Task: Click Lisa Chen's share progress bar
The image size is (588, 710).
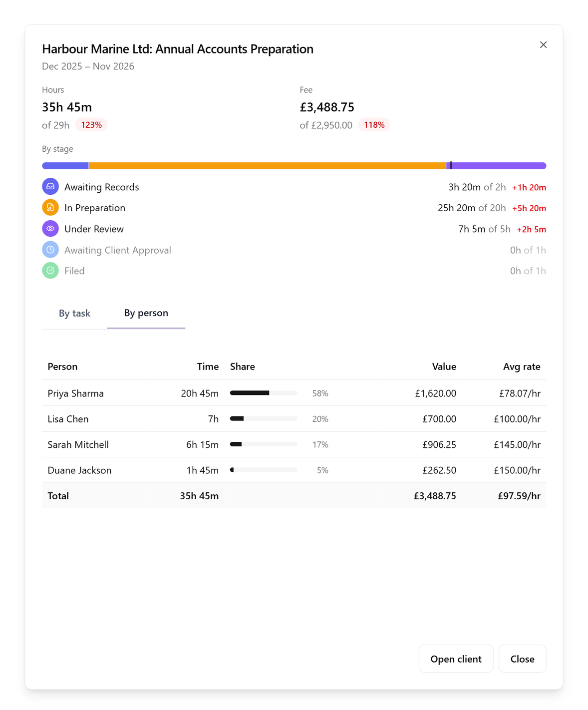Action: [x=264, y=418]
